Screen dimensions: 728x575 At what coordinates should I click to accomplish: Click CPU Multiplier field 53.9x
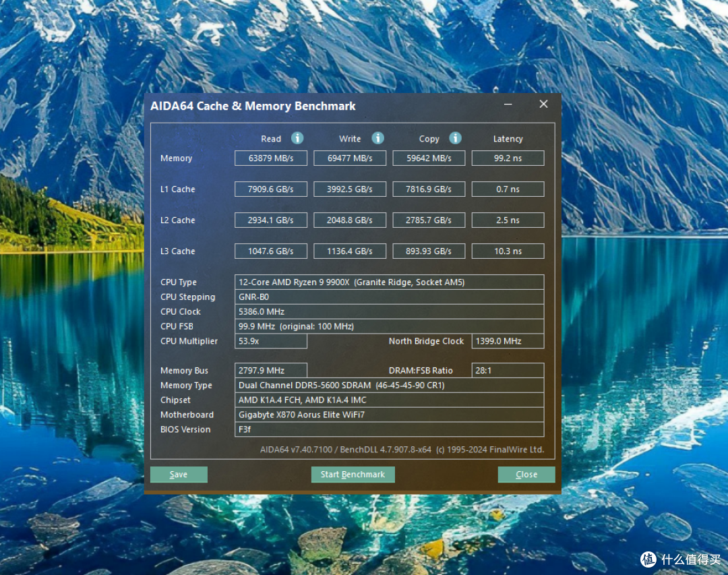pyautogui.click(x=271, y=341)
